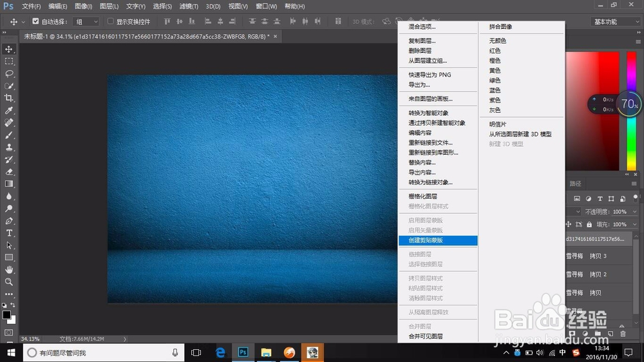
Task: Open the 不透明度 opacity dropdown arrow
Action: coord(634,212)
